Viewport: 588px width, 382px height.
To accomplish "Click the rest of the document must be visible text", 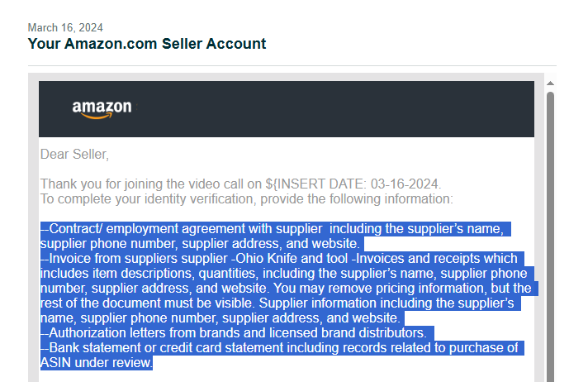I will 148,303.
